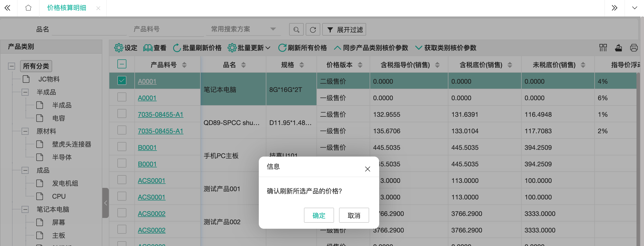The width and height of the screenshot is (644, 246).
Task: Collapse the 半成品 tree node
Action: tap(25, 92)
